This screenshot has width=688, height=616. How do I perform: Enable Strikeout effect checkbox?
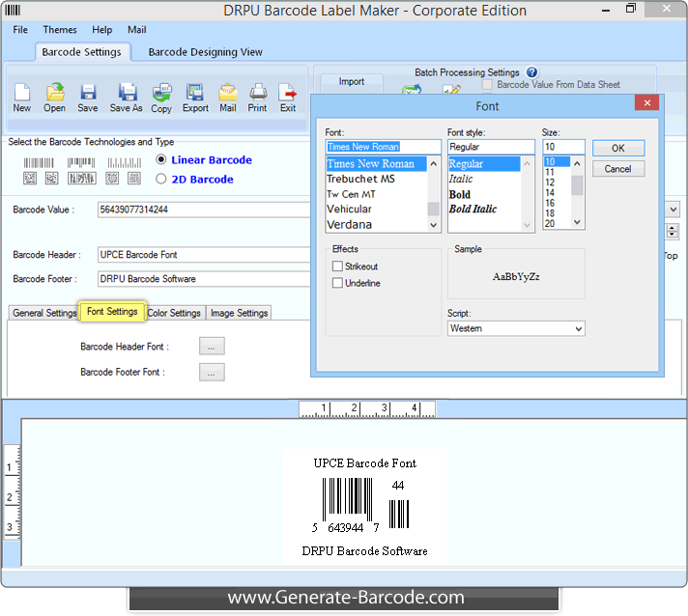(337, 266)
